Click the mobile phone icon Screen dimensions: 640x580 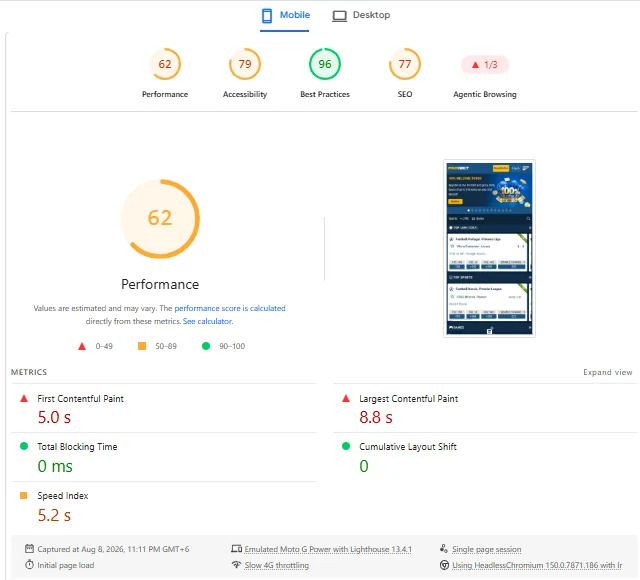tap(267, 16)
